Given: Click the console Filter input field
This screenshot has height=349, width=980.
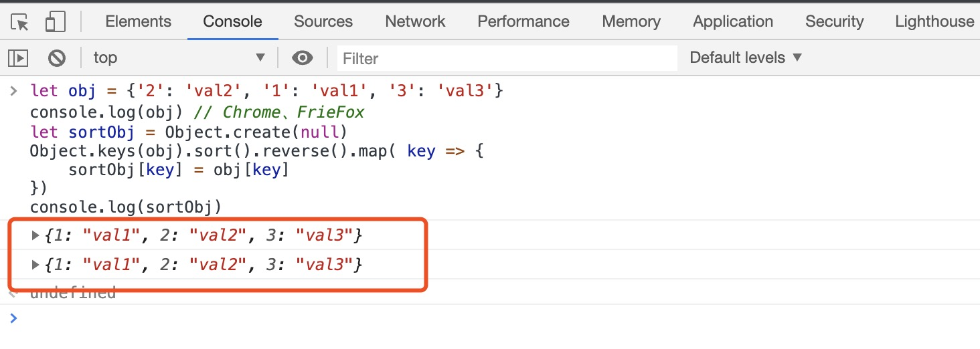Looking at the screenshot, I should pos(507,59).
